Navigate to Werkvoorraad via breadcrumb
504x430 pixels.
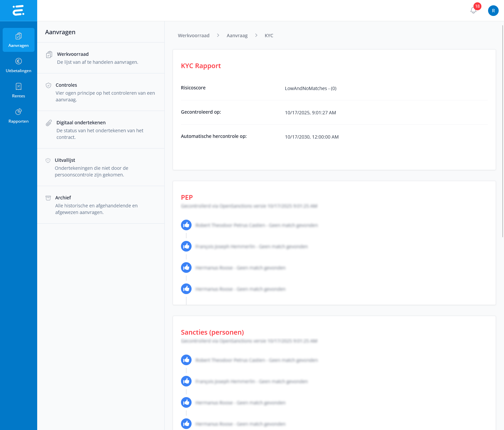[194, 36]
